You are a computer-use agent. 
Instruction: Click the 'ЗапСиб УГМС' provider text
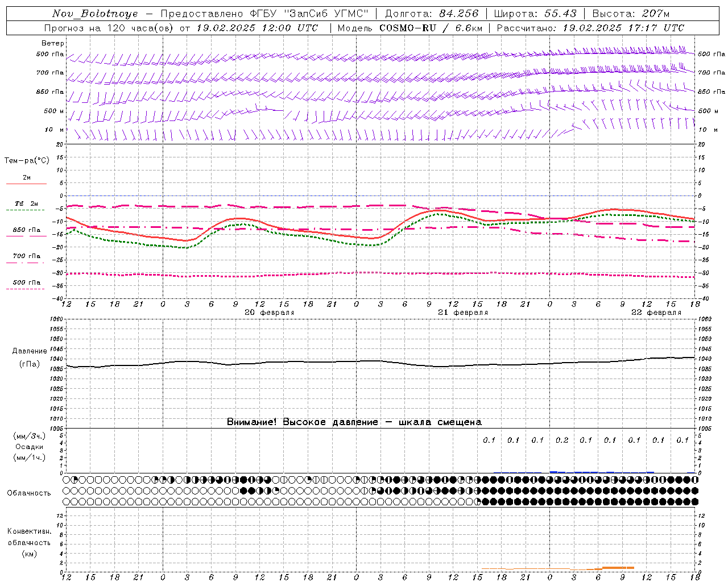326,14
